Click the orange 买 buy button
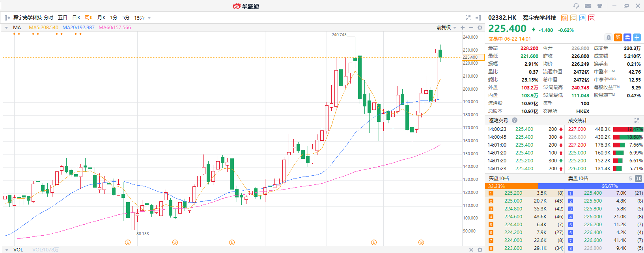This screenshot has width=644, height=253. pos(618,37)
